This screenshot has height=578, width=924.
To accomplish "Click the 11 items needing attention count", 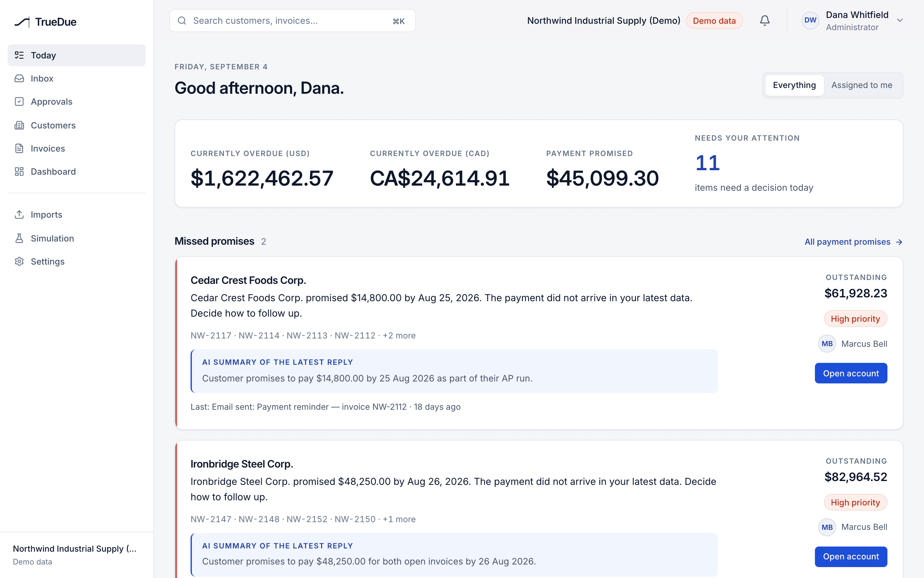I will 707,163.
